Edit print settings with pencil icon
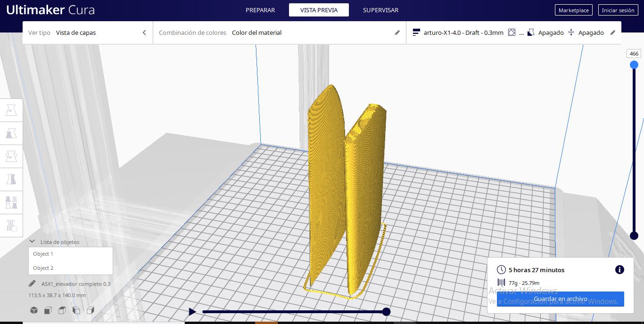 point(613,32)
